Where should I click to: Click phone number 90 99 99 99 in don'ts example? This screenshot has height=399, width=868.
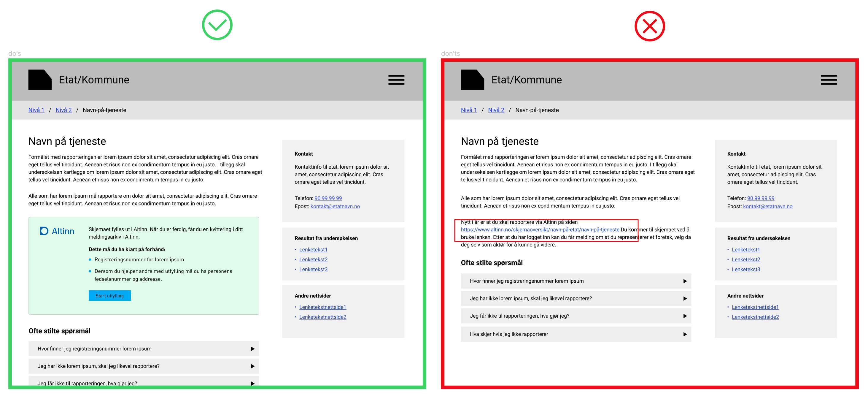[x=761, y=198]
